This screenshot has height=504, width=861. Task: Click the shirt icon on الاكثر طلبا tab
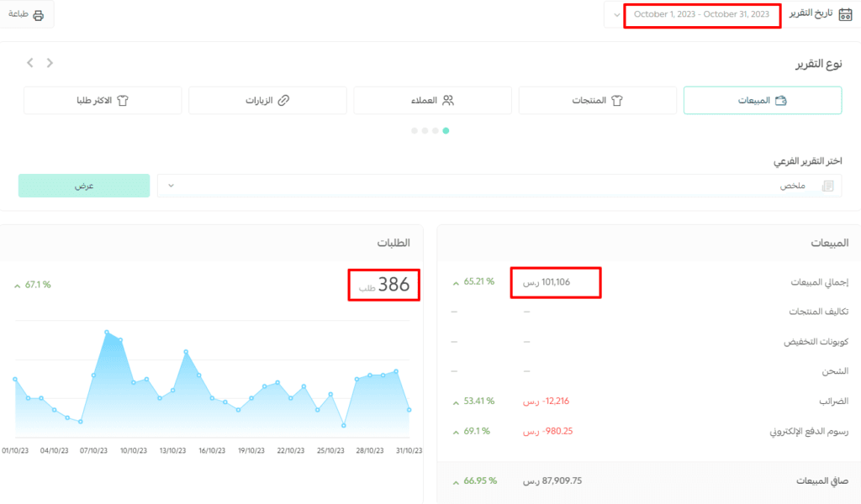tap(123, 100)
